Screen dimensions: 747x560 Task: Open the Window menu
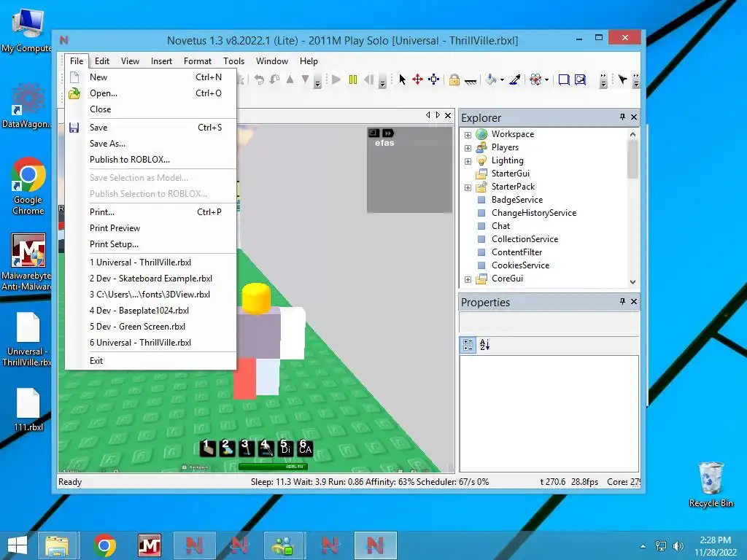tap(272, 61)
